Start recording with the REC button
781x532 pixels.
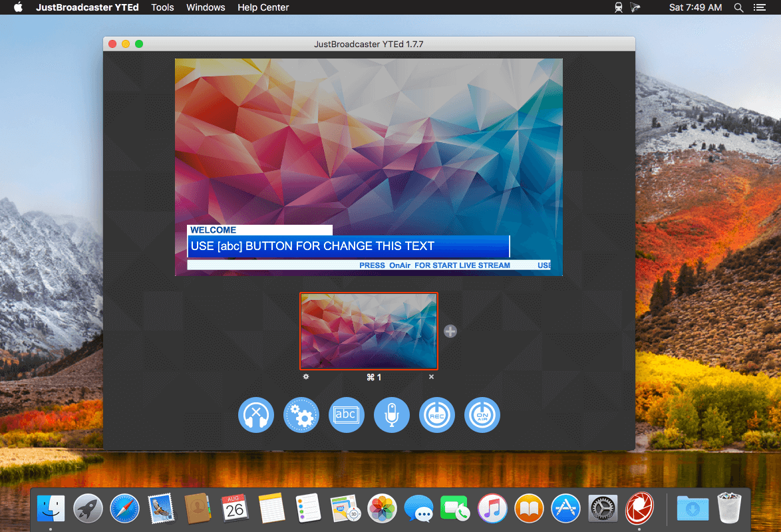coord(437,415)
